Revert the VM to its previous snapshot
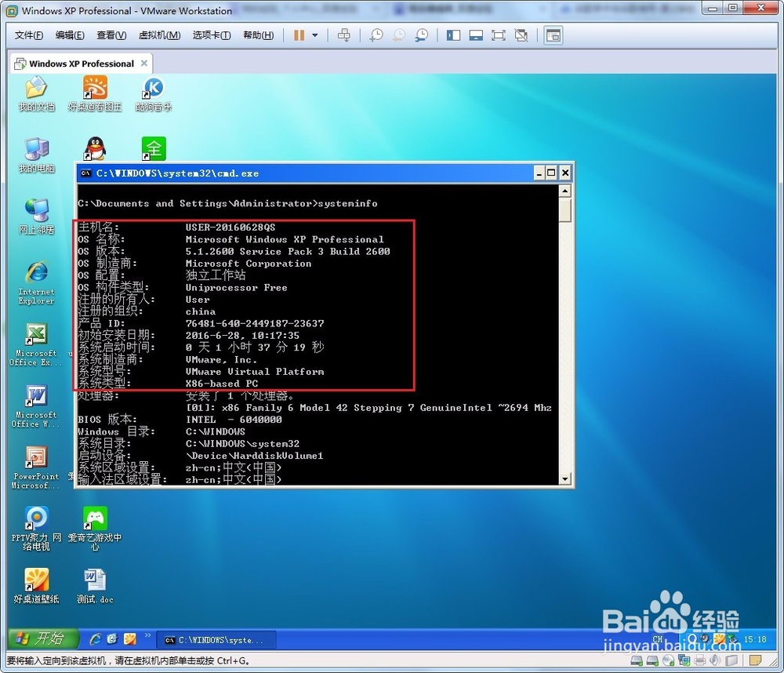Screen dimensions: 784x673 (x=399, y=35)
